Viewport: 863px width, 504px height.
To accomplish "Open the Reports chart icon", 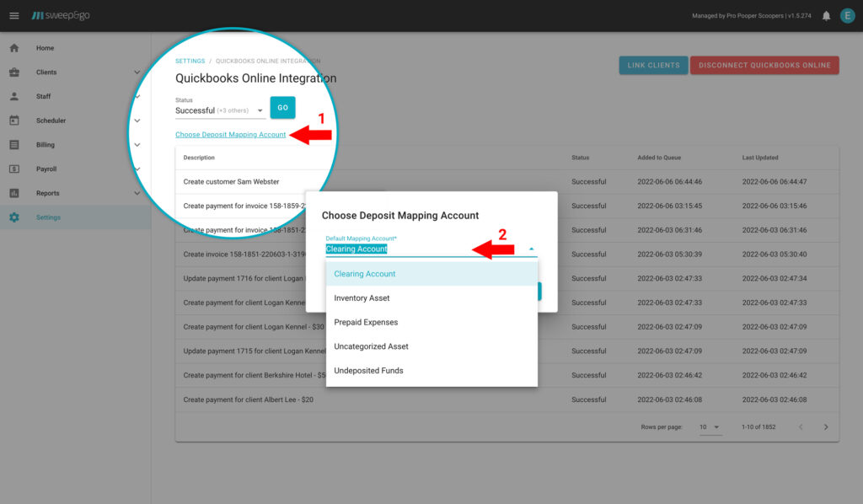I will pos(13,192).
